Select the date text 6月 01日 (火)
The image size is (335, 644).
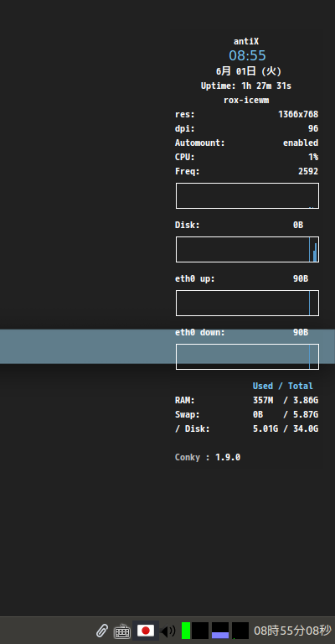click(249, 71)
